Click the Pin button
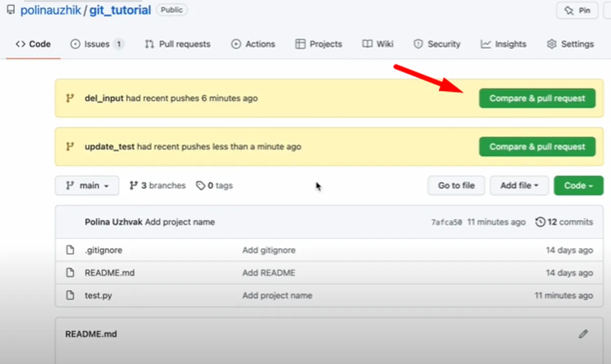This screenshot has width=611, height=364. pyautogui.click(x=578, y=10)
